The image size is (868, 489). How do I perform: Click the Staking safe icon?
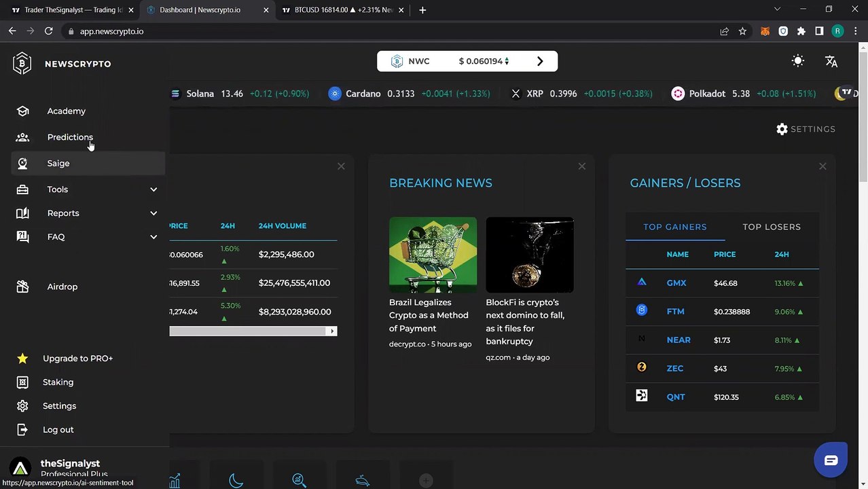[x=22, y=382]
